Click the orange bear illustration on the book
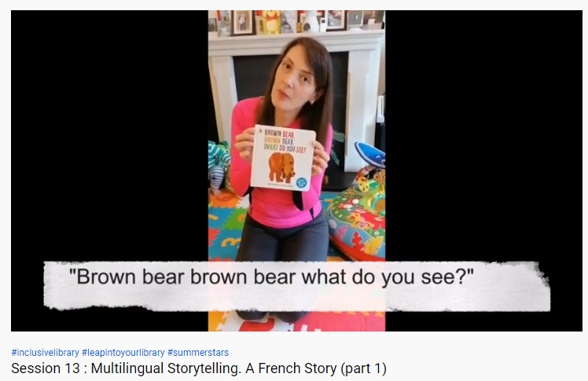Image resolution: width=588 pixels, height=381 pixels. click(281, 167)
